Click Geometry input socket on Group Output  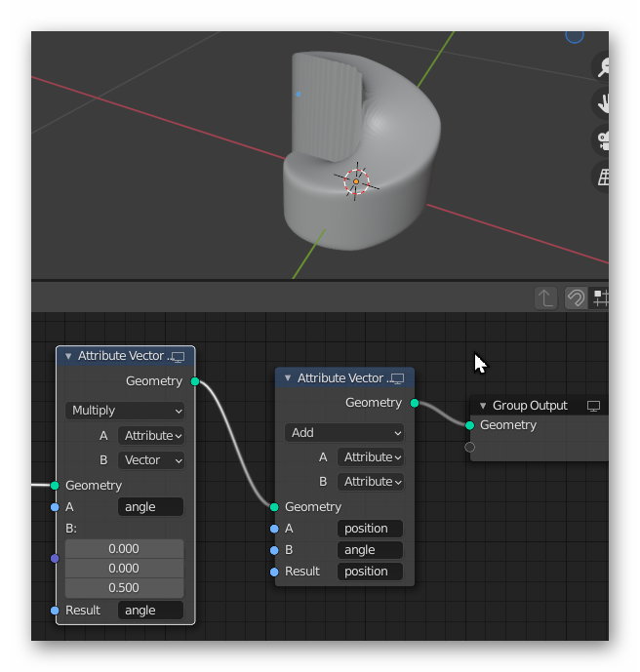(470, 425)
